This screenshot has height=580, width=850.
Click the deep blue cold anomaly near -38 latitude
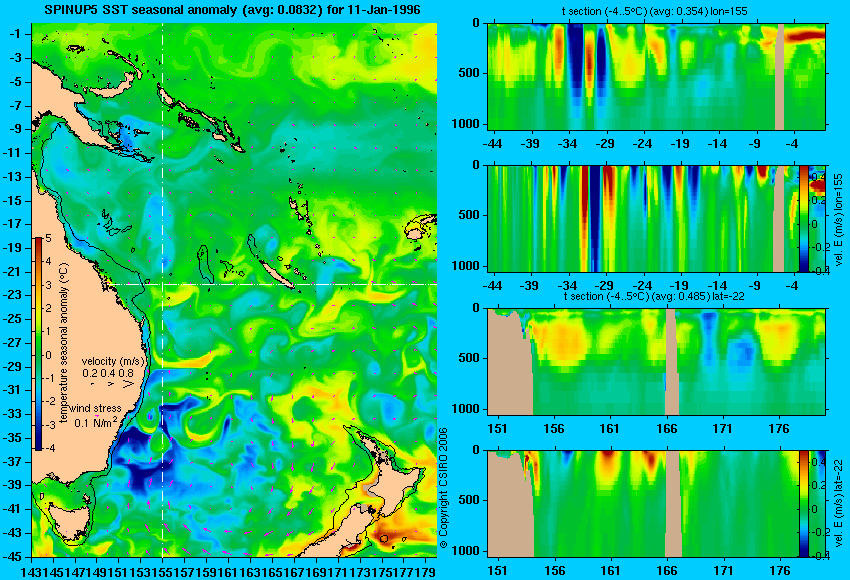pos(140,474)
